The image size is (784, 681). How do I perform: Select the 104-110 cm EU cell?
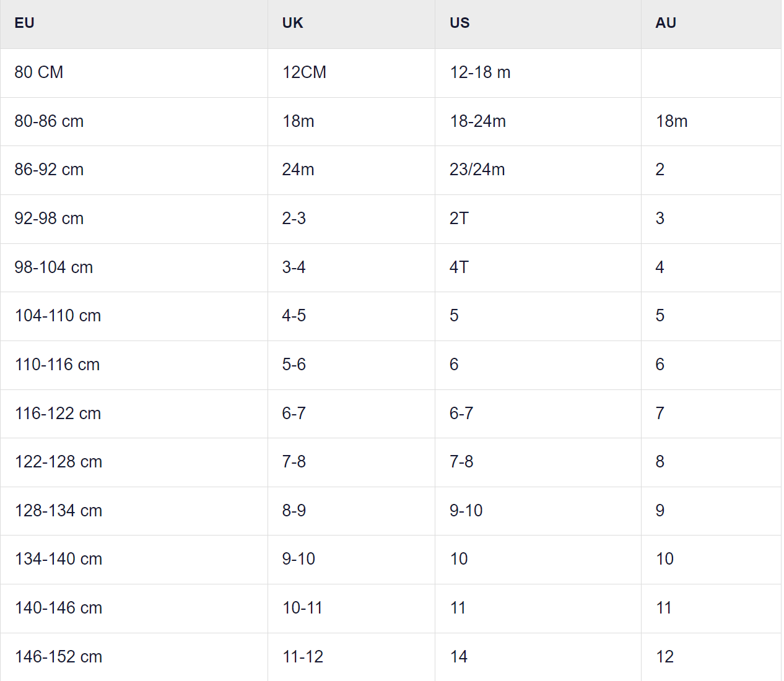pos(58,316)
